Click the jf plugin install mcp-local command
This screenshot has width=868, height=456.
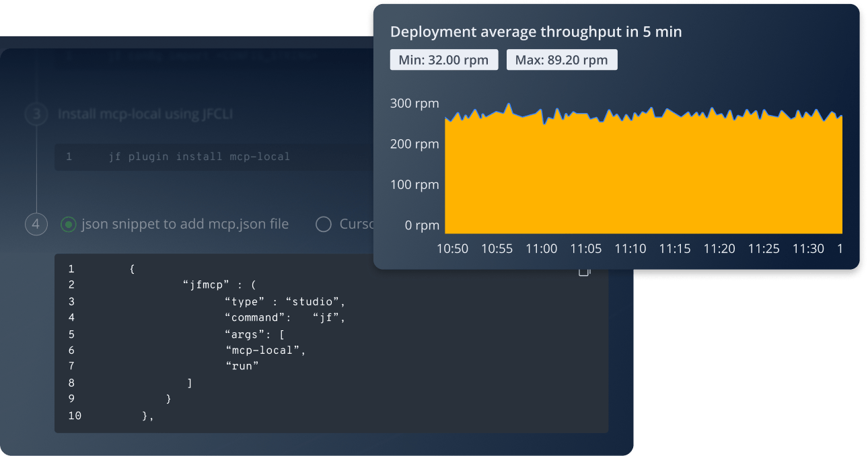[x=199, y=157]
